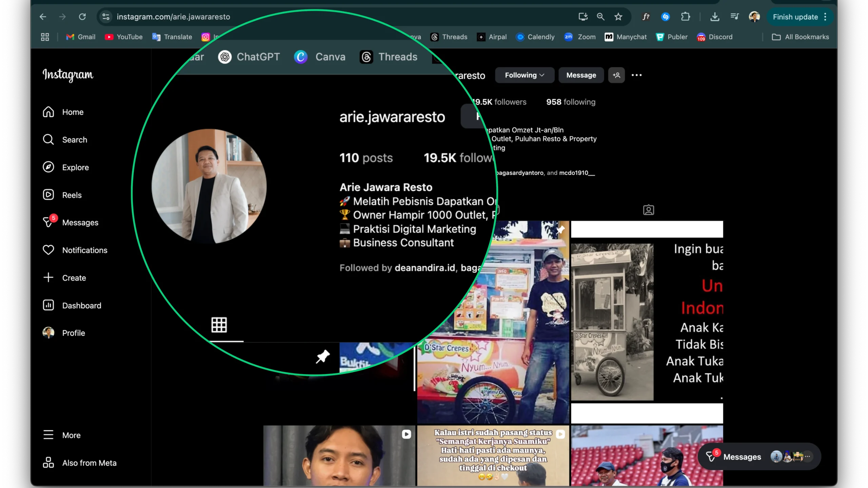This screenshot has height=488, width=868.
Task: Open the f? extension icon
Action: [646, 17]
